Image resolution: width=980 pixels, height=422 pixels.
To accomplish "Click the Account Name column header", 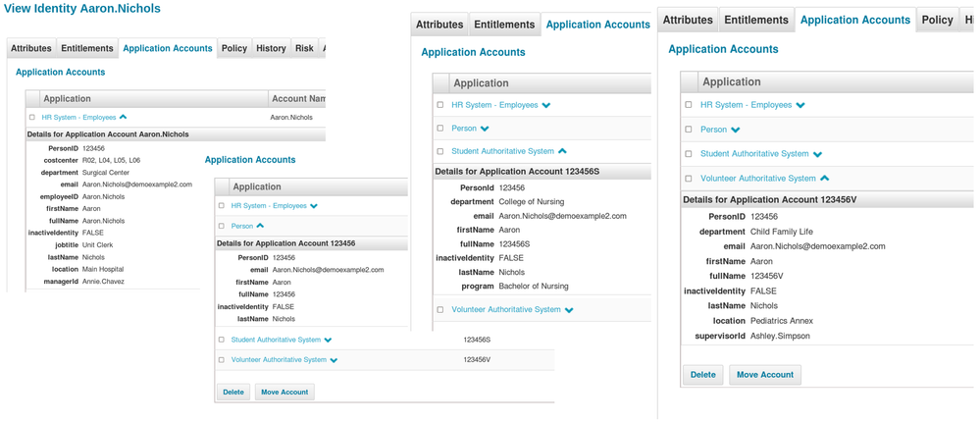I will 296,98.
